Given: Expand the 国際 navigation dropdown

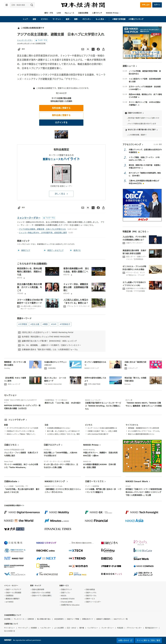Looking at the screenshot, I should pos(77,19).
